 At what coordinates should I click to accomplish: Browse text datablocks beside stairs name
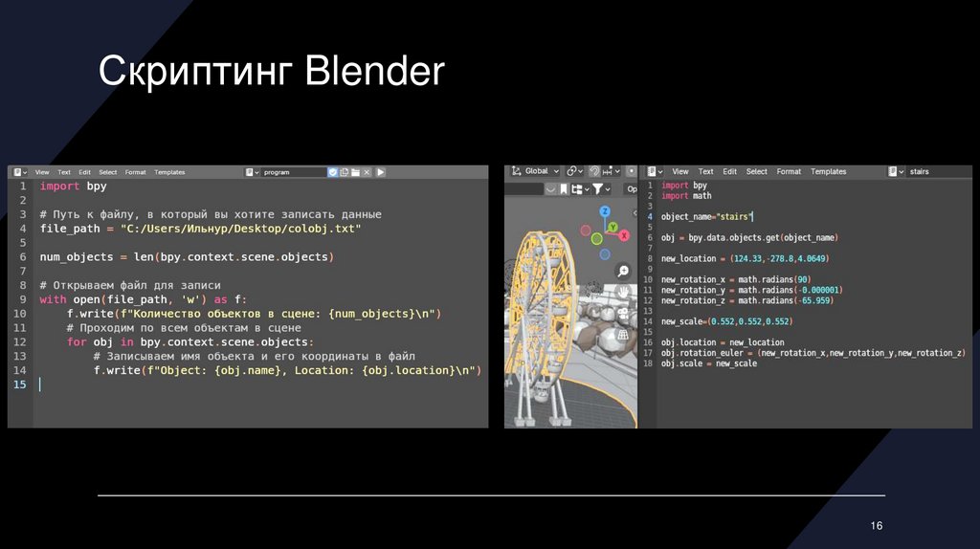coord(896,171)
